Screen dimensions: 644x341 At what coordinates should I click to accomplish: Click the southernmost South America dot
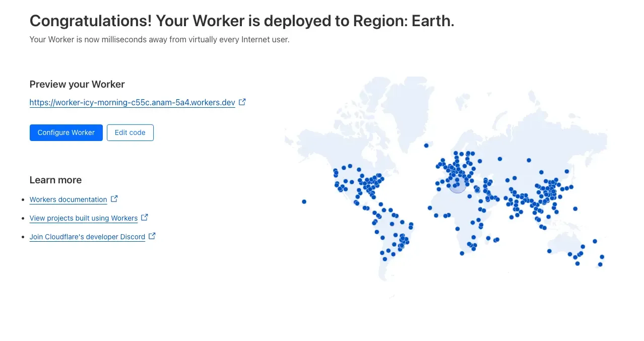(x=384, y=259)
